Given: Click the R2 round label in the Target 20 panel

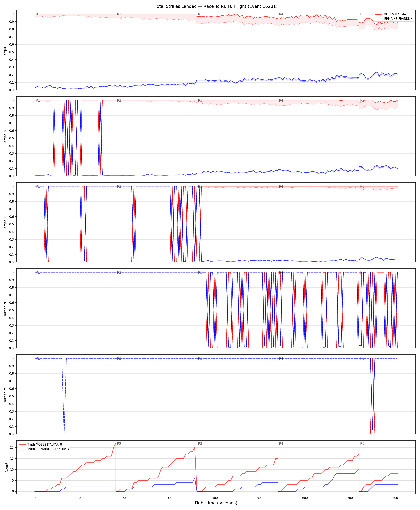Looking at the screenshot, I should point(119,272).
